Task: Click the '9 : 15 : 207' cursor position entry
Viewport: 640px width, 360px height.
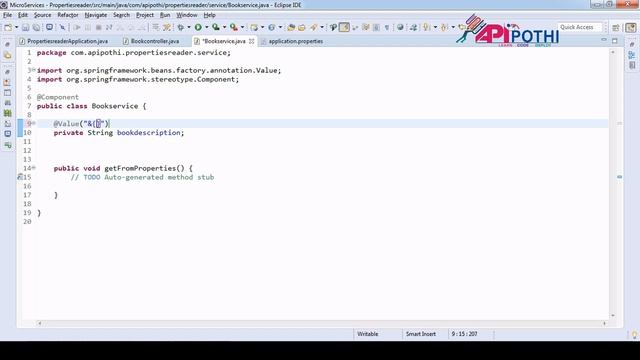Action: pos(464,334)
